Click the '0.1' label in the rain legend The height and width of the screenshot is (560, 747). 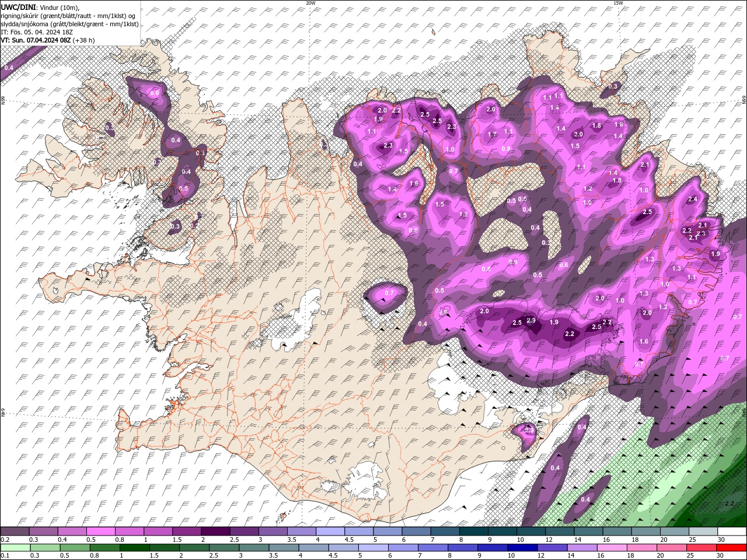5,555
